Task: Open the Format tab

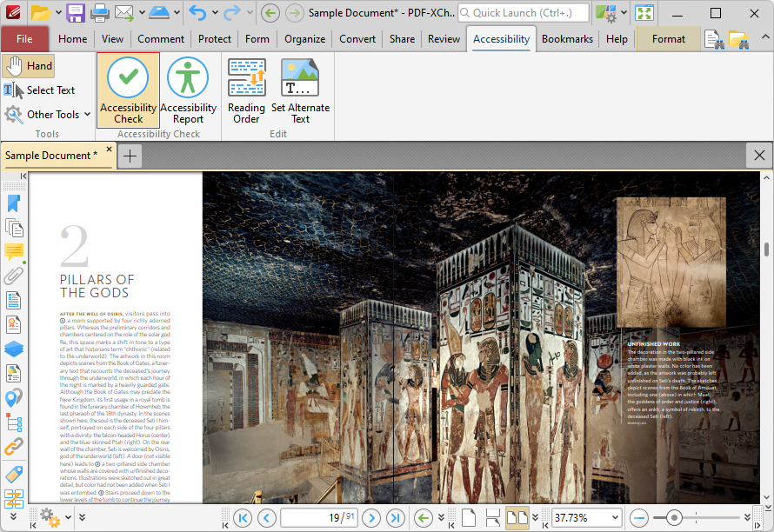Action: (669, 39)
